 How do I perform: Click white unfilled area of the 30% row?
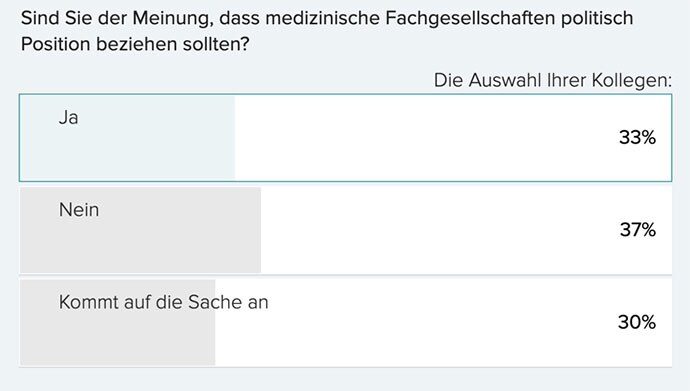click(444, 322)
